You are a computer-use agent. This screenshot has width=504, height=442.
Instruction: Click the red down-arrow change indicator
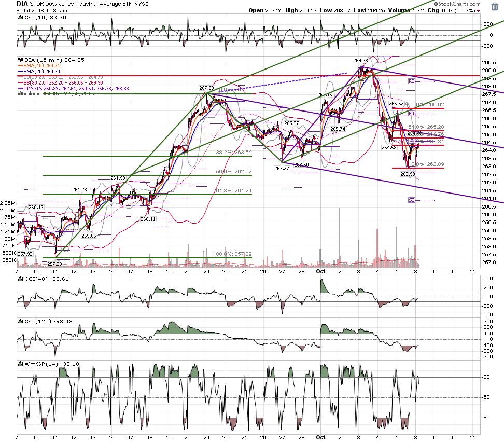479,11
